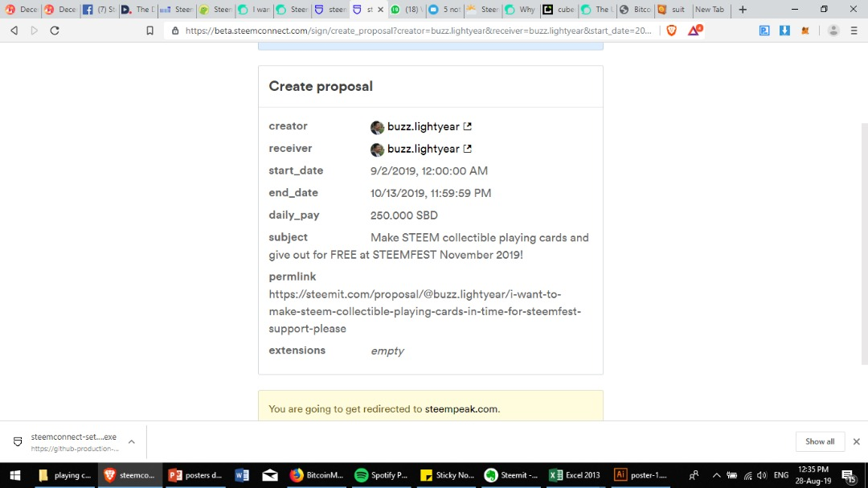Follow the steempeak.com link
Image resolution: width=868 pixels, height=488 pixels.
(x=461, y=408)
